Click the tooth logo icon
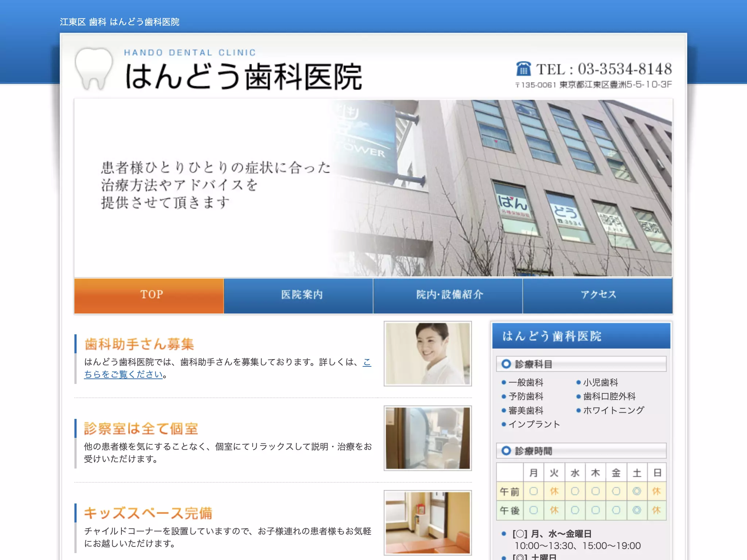 click(x=94, y=69)
